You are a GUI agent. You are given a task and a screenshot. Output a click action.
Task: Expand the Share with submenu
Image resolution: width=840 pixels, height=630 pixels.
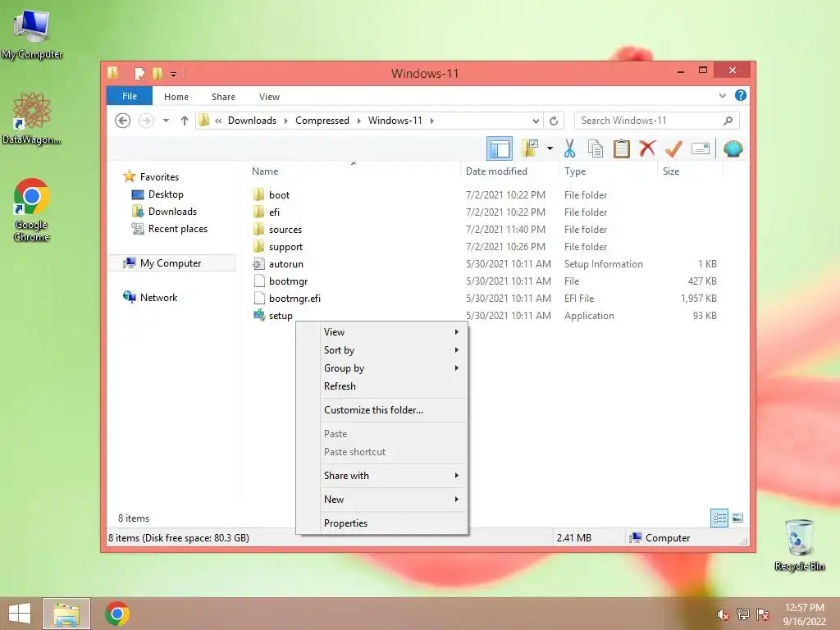pos(394,476)
